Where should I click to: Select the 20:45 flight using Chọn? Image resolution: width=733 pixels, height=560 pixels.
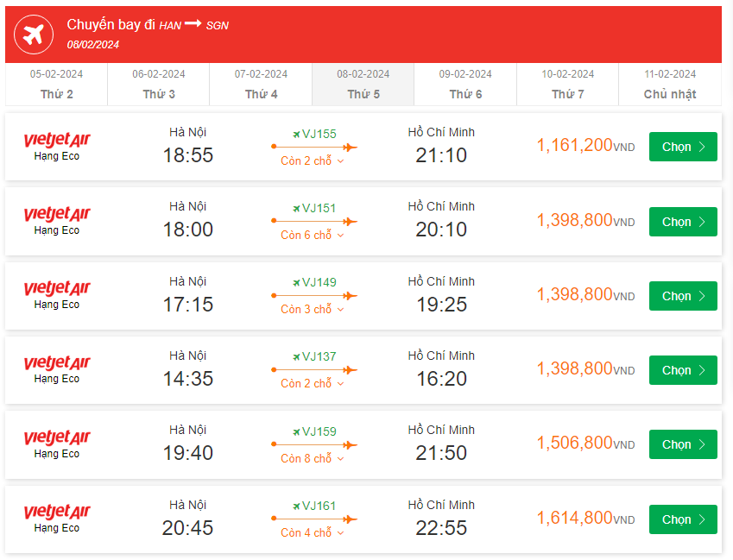(x=683, y=519)
